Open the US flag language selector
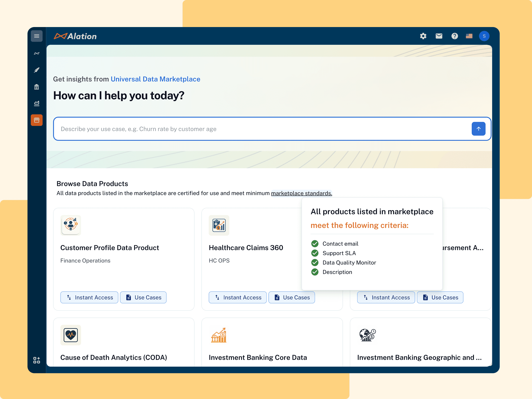This screenshot has width=532, height=399. [x=469, y=36]
